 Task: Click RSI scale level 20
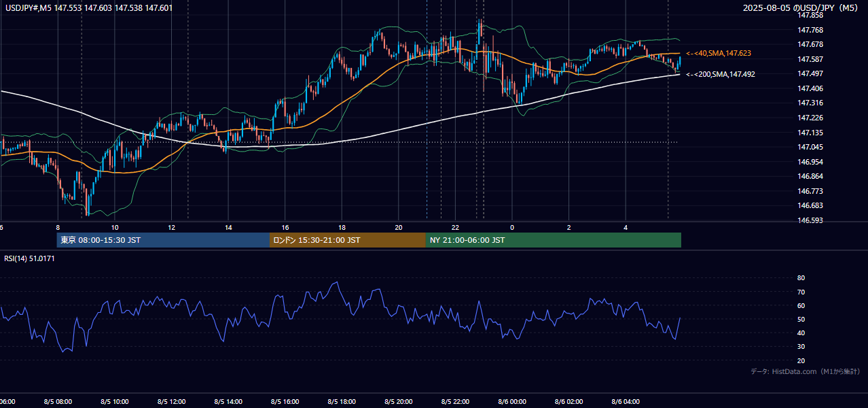[x=801, y=360]
